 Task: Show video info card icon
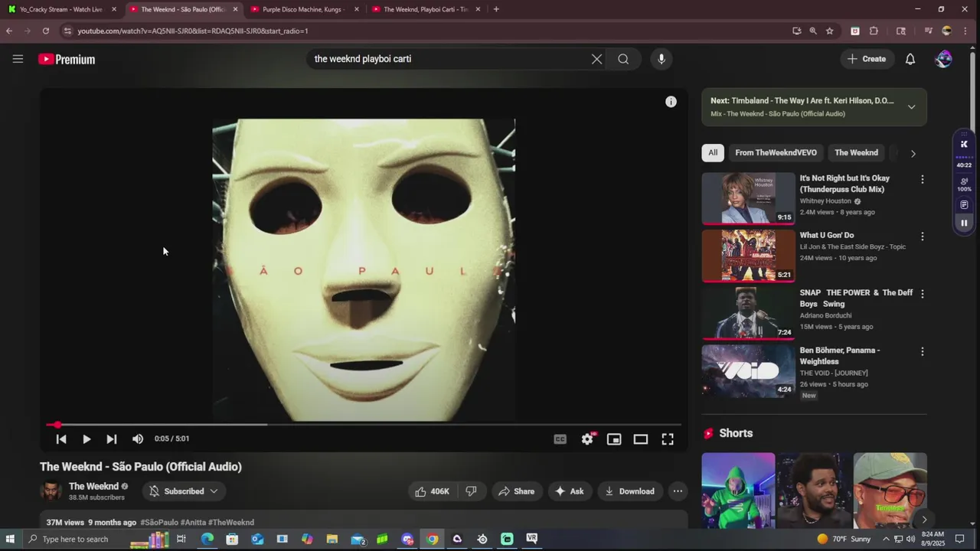(x=671, y=102)
